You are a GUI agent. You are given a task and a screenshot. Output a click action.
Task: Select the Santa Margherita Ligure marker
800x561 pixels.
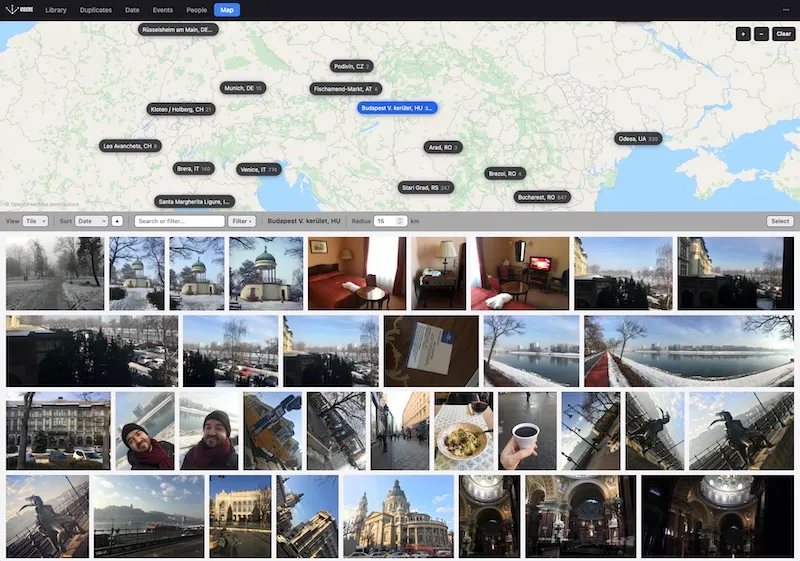pos(194,201)
